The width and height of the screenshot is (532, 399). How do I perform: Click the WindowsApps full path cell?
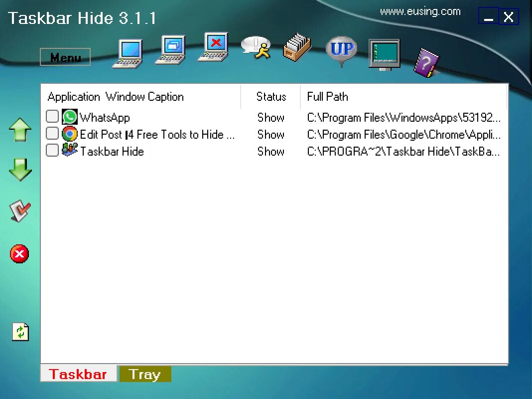pos(404,118)
